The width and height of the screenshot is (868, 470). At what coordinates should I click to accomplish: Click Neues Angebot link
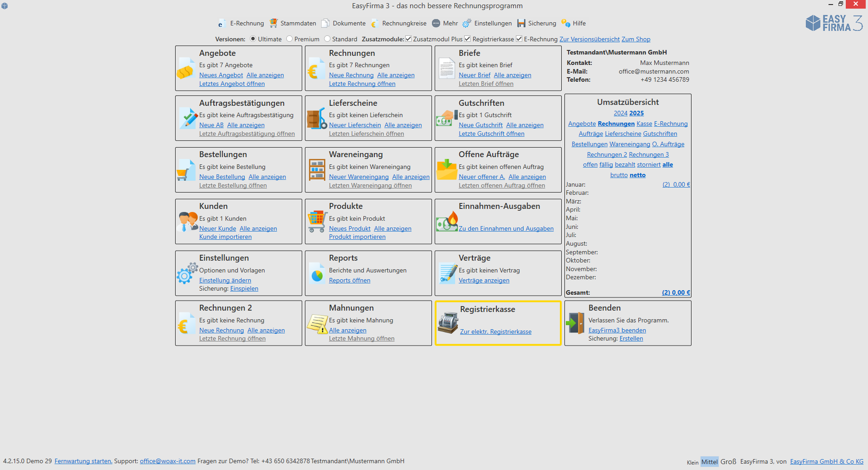point(221,75)
